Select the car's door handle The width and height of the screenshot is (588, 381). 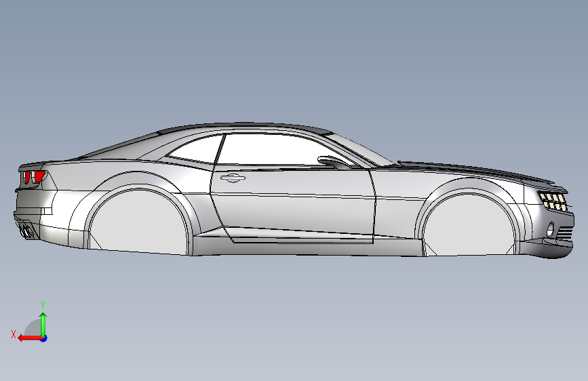coord(233,178)
